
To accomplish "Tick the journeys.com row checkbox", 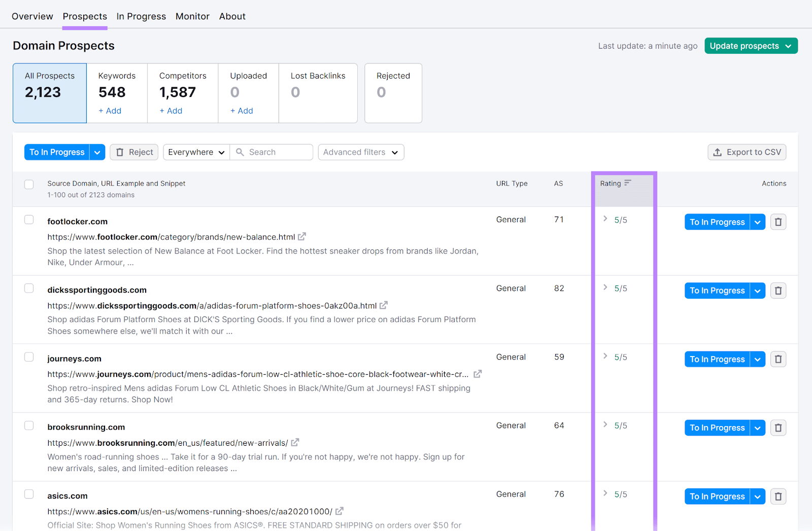I will pyautogui.click(x=29, y=357).
